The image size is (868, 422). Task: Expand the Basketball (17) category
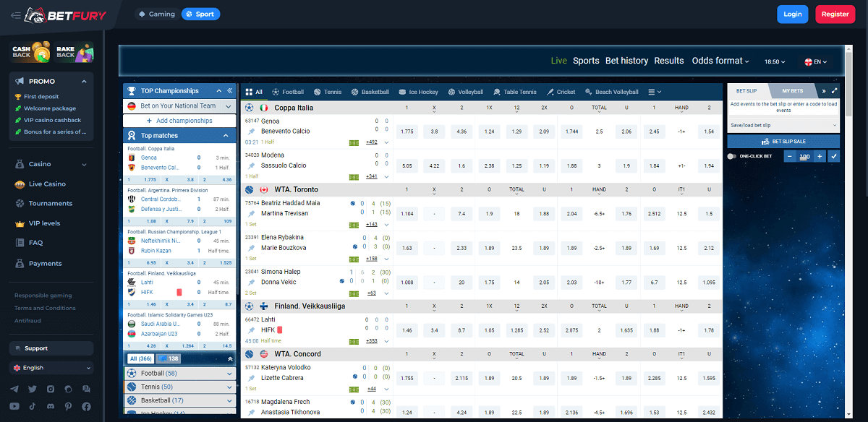point(179,400)
